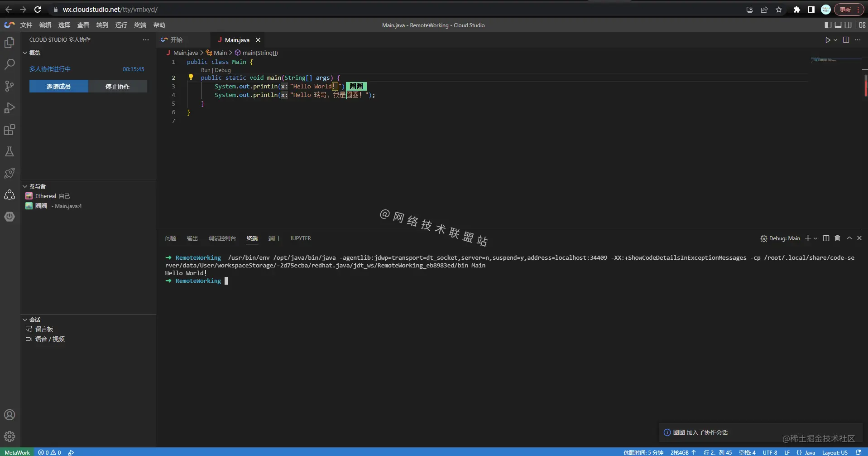Toggle the secondary sidebar layout icon
This screenshot has width=868, height=456.
(x=848, y=25)
